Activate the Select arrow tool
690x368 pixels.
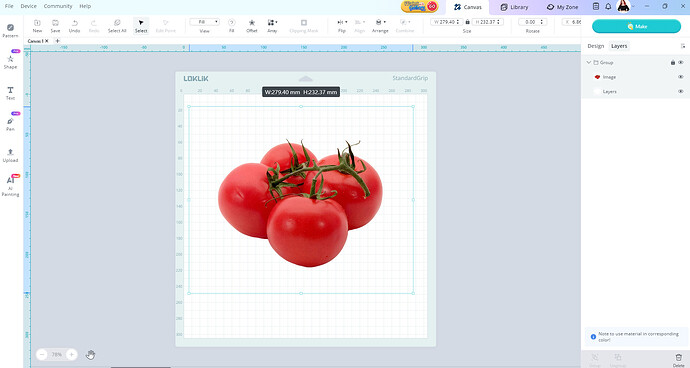click(x=141, y=26)
